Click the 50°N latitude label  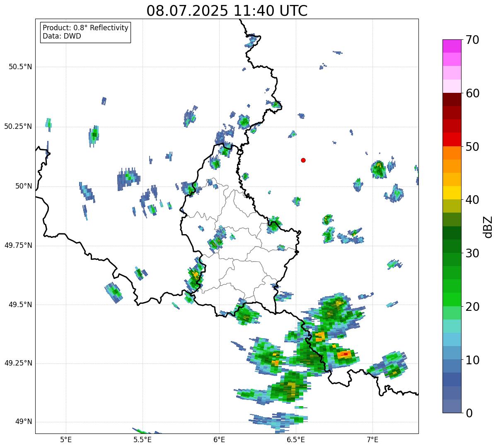coord(24,186)
